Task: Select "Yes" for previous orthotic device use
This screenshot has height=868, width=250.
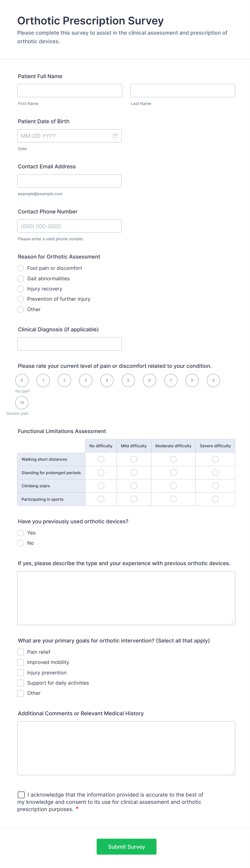Action: pyautogui.click(x=20, y=533)
